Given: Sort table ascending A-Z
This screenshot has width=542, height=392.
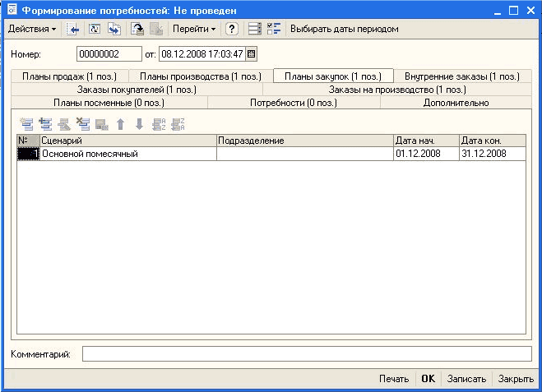Looking at the screenshot, I should 159,124.
